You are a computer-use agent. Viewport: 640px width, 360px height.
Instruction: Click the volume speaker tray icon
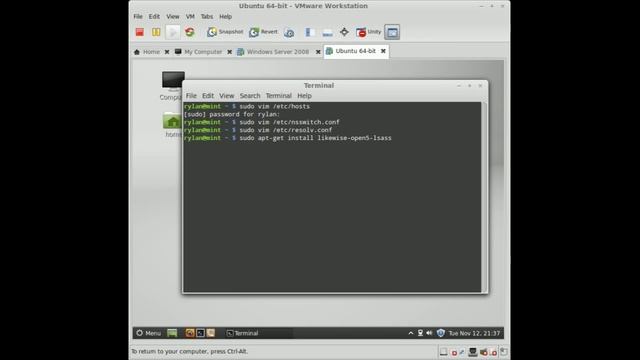click(429, 333)
